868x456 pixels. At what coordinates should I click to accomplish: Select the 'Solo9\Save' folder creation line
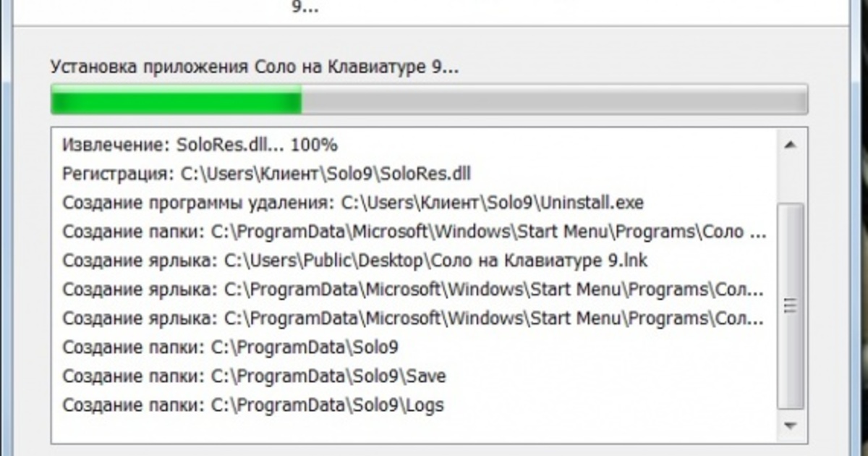254,376
